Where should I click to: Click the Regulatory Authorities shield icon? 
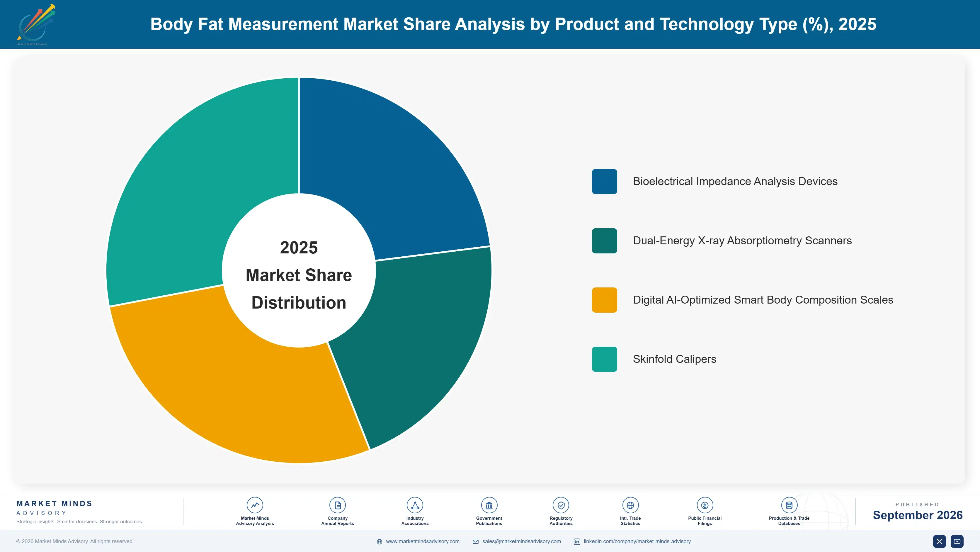tap(561, 505)
